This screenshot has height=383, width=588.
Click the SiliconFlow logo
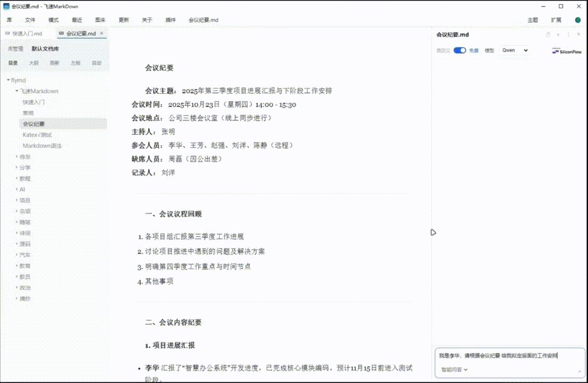tap(567, 51)
